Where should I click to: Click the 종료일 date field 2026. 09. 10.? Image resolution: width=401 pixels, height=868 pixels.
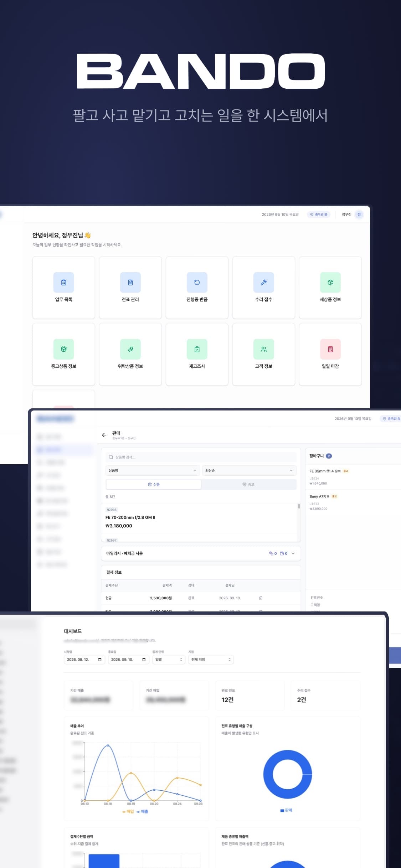128,660
